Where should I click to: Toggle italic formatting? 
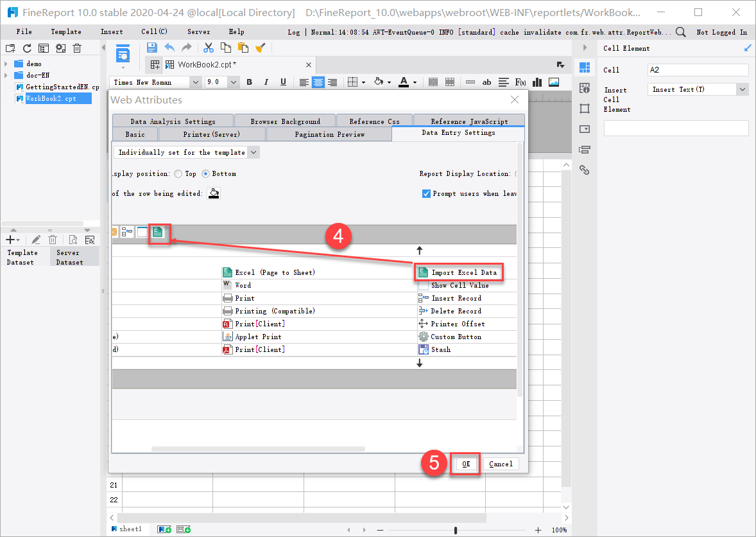pyautogui.click(x=266, y=82)
